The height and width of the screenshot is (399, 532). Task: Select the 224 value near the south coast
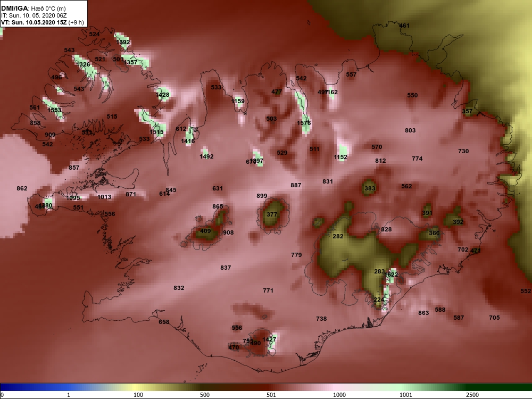[379, 300]
